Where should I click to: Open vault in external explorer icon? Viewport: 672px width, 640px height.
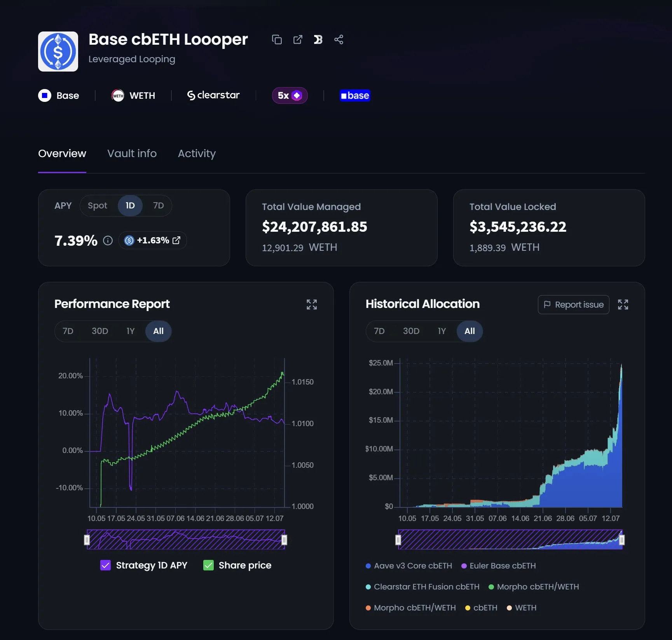point(298,40)
